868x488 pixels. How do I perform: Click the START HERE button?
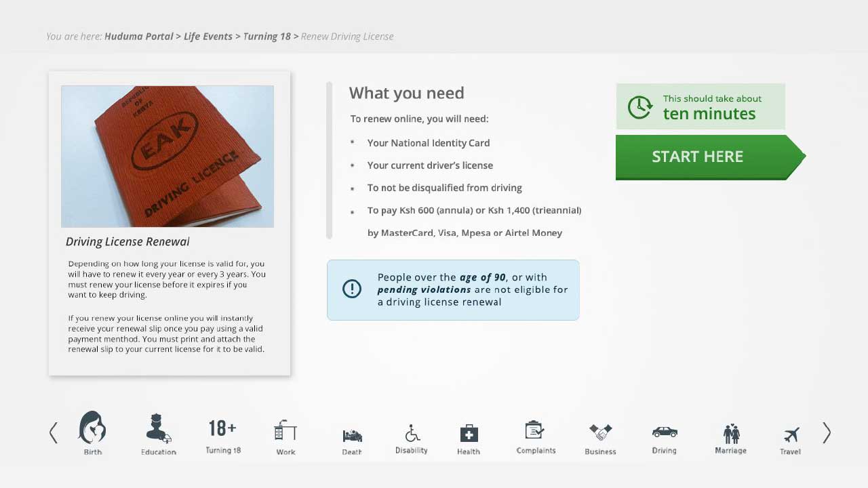[710, 157]
